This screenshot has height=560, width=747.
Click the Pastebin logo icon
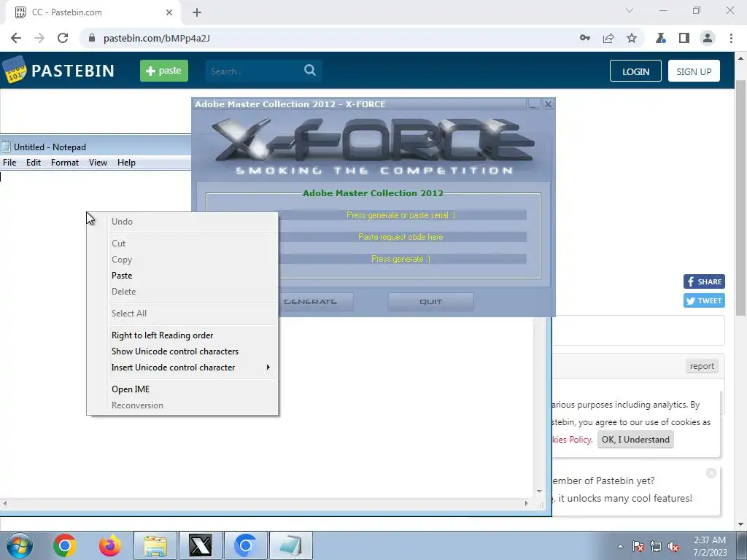[x=15, y=70]
